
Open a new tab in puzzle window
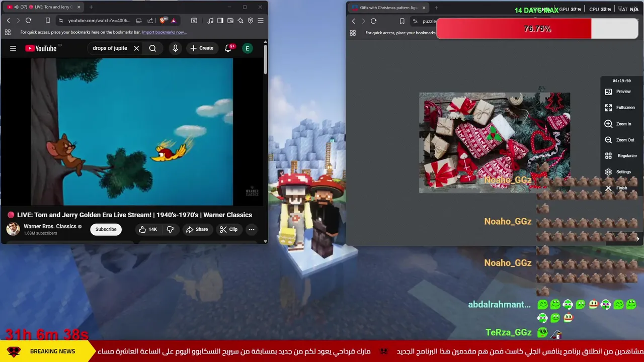click(436, 8)
